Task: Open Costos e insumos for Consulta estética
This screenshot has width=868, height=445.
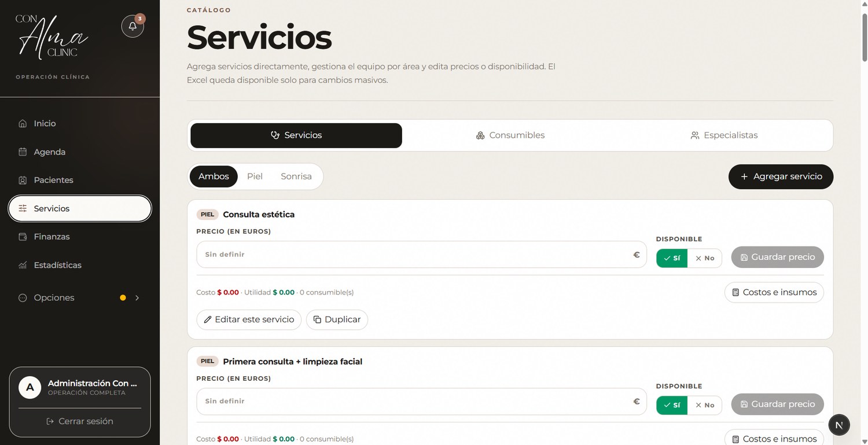Action: [x=774, y=292]
